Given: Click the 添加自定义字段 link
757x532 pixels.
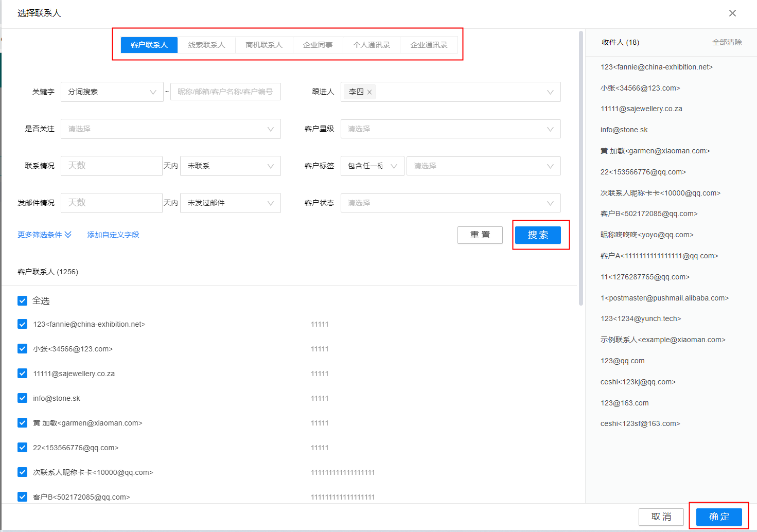Looking at the screenshot, I should tap(113, 234).
